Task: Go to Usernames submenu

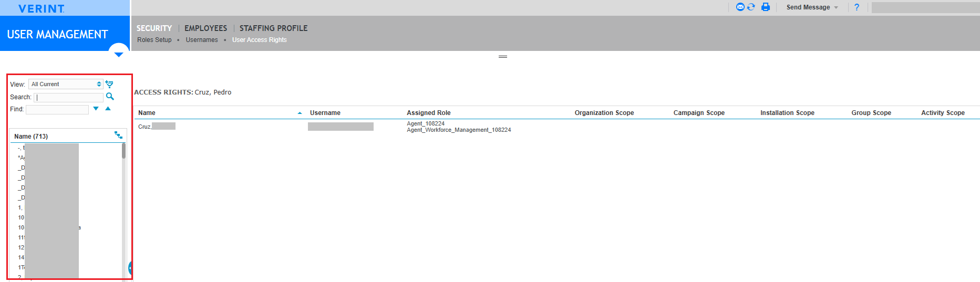Action: 201,40
